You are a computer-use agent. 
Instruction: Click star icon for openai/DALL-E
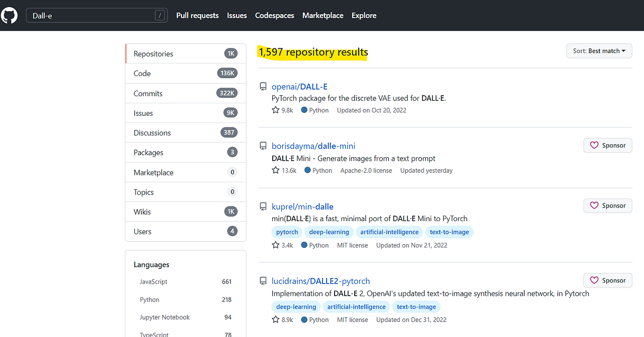click(275, 110)
